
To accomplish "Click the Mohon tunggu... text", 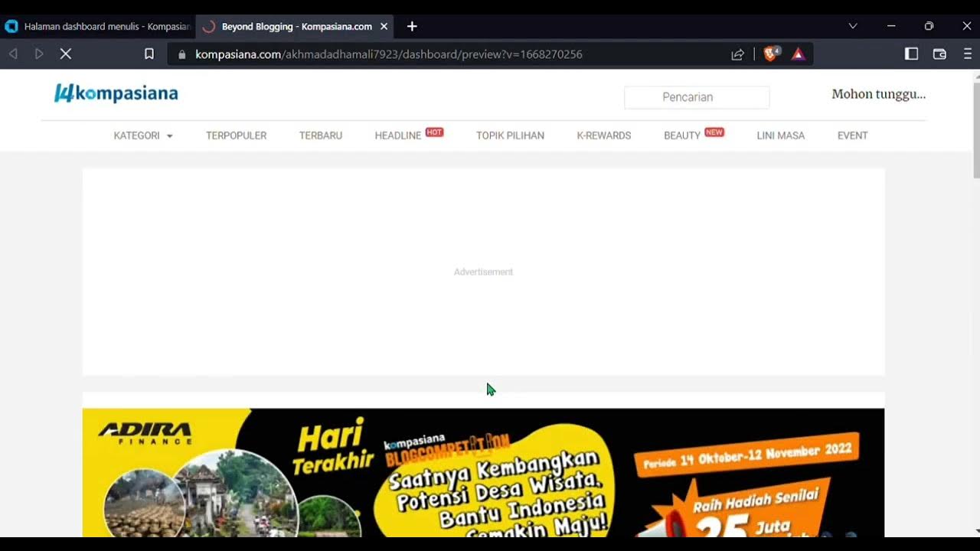I will (879, 94).
